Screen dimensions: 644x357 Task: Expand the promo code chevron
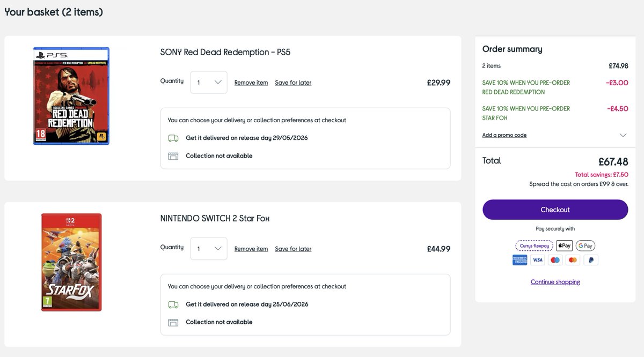point(623,135)
